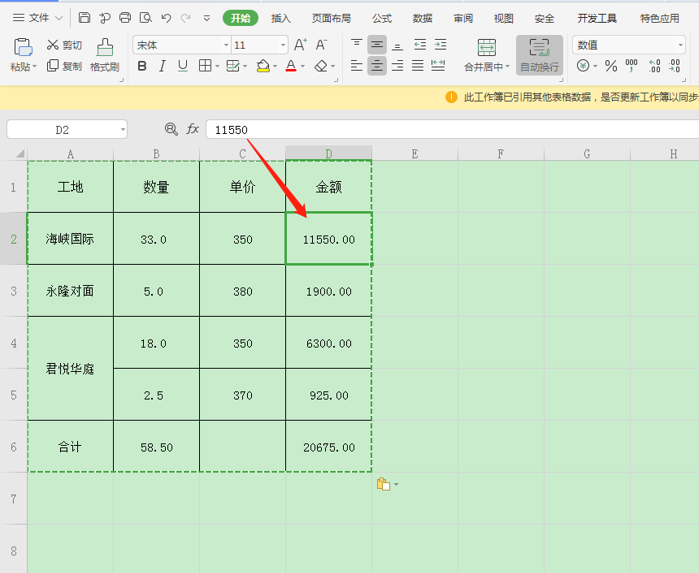Expand quick access toolbar customization arrow
The height and width of the screenshot is (573, 699).
pyautogui.click(x=206, y=18)
